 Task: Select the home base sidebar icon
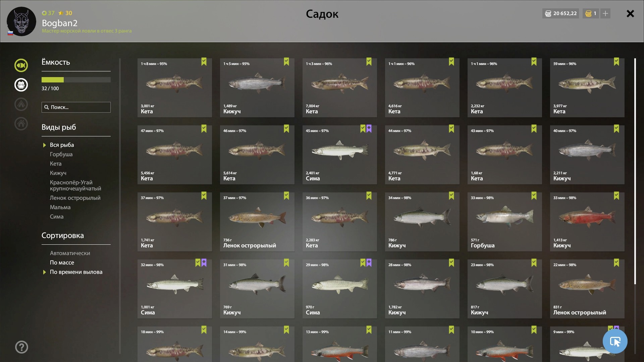pos(21,124)
